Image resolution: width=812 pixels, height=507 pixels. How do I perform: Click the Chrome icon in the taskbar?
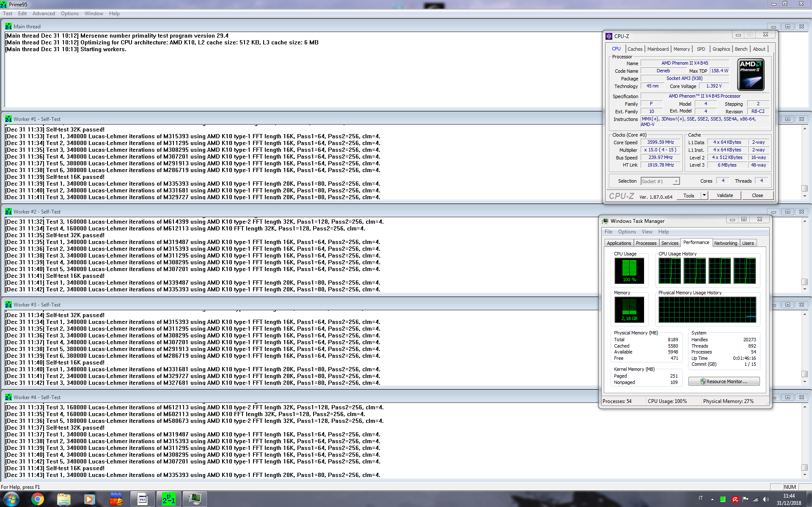pyautogui.click(x=38, y=499)
